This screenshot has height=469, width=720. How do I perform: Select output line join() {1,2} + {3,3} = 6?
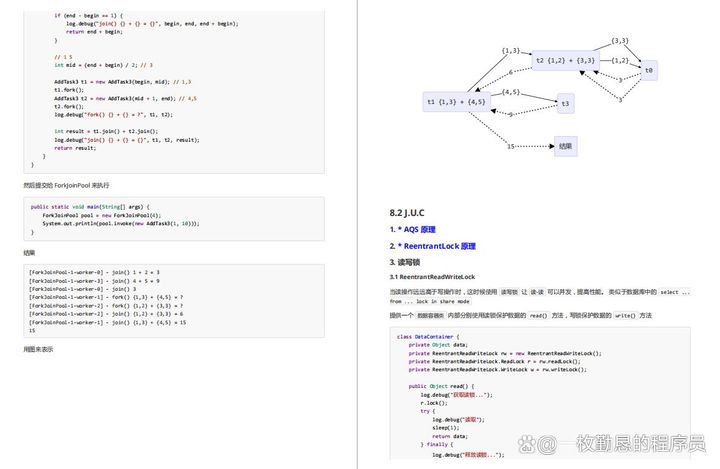(106, 314)
